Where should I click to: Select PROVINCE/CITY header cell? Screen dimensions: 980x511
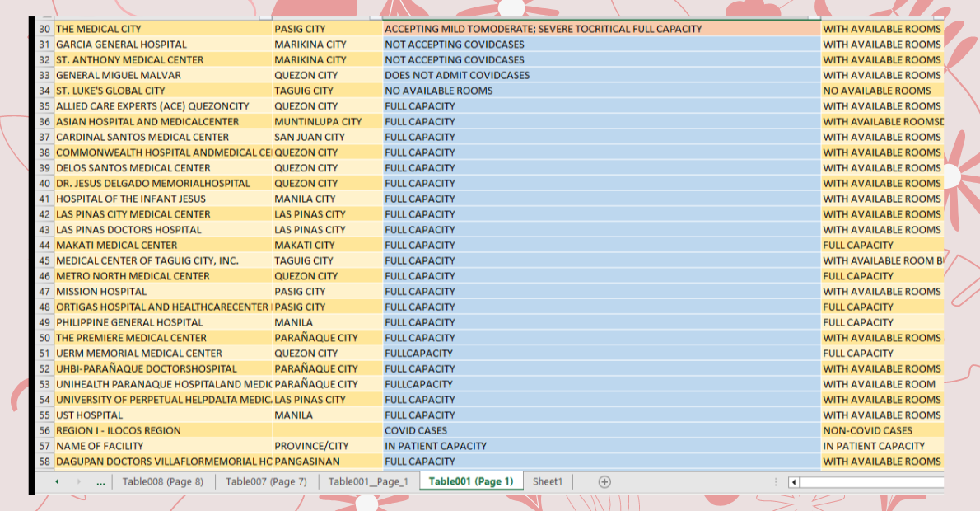pos(328,446)
